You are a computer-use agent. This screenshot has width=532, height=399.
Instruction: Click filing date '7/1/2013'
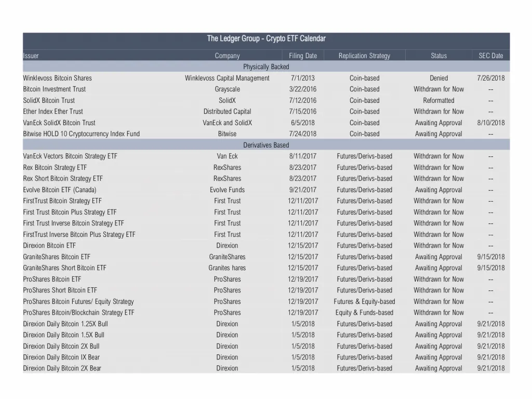tap(303, 78)
